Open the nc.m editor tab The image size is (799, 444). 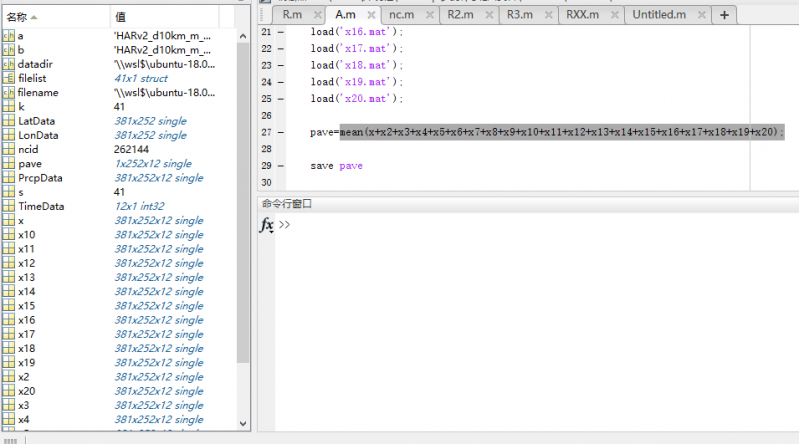(x=401, y=14)
